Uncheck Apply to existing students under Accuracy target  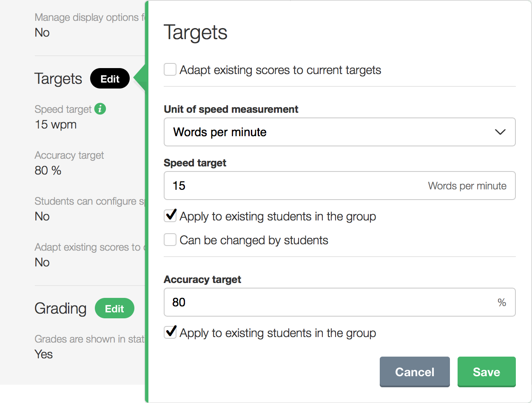tap(170, 332)
